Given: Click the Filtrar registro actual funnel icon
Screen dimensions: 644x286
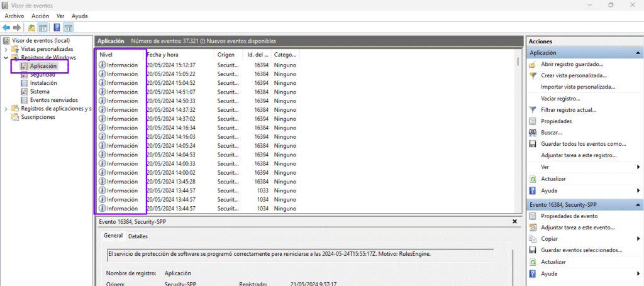Looking at the screenshot, I should (533, 110).
